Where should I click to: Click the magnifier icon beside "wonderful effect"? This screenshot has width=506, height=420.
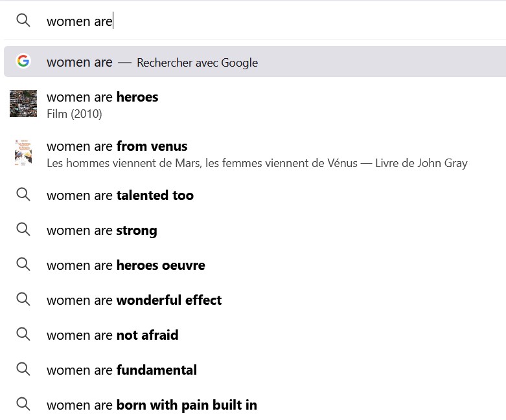(23, 300)
